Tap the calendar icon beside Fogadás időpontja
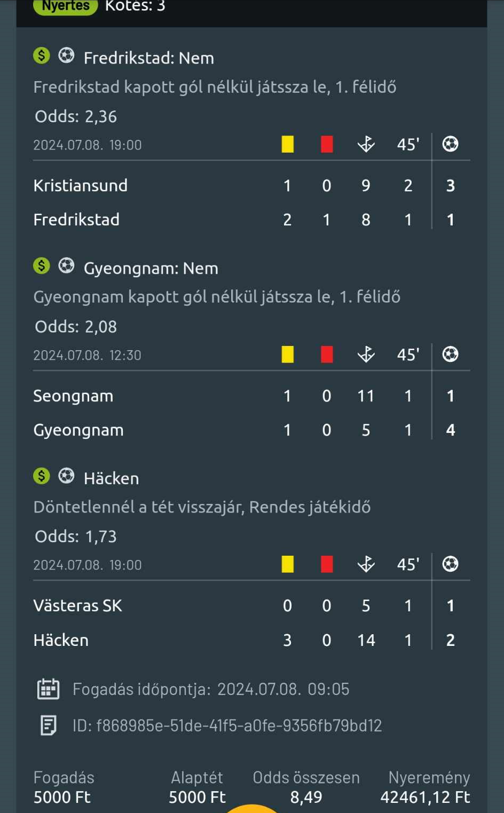The image size is (504, 813). click(x=48, y=689)
